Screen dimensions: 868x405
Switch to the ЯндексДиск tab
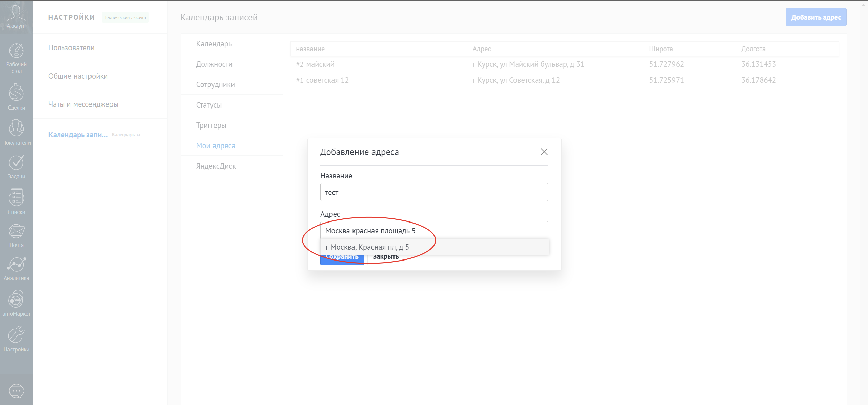point(216,166)
